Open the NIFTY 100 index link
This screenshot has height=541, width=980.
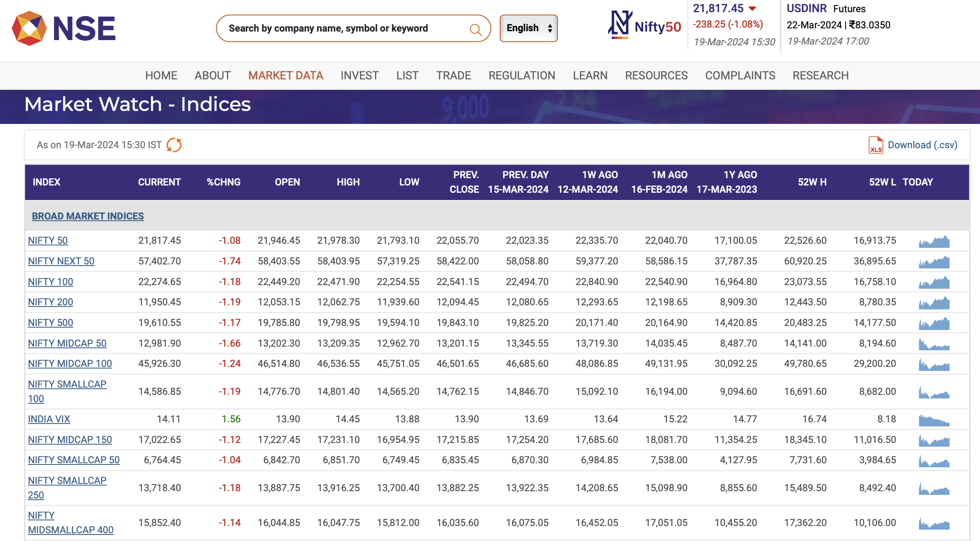[51, 282]
